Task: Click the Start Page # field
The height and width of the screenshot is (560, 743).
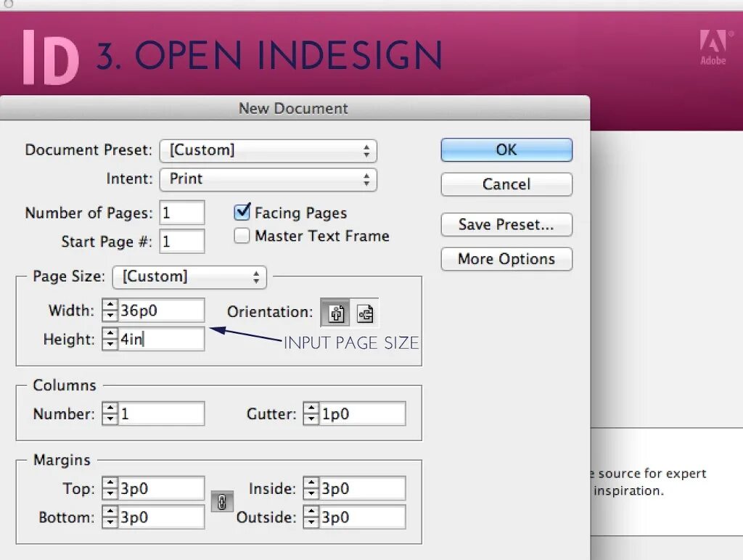Action: [182, 241]
